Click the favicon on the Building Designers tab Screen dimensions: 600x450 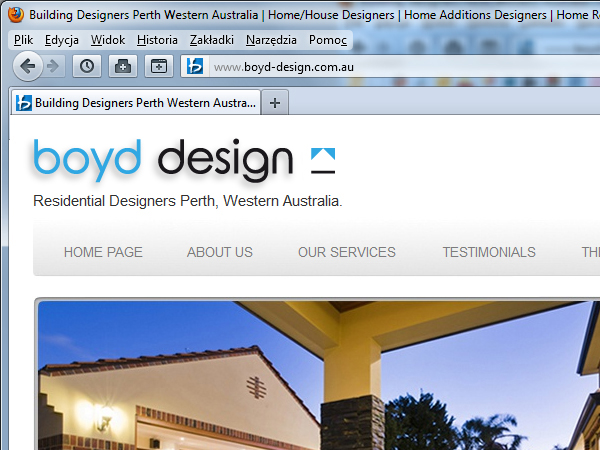[24, 103]
